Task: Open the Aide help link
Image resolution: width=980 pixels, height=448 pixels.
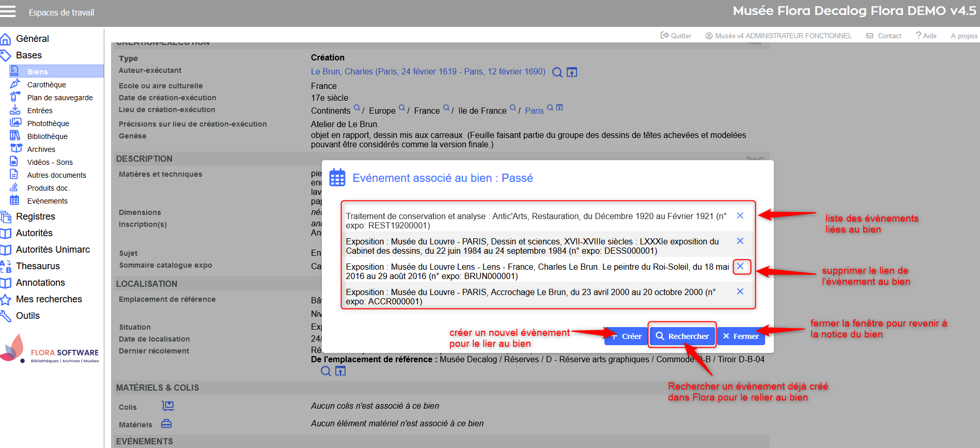Action: 926,36
